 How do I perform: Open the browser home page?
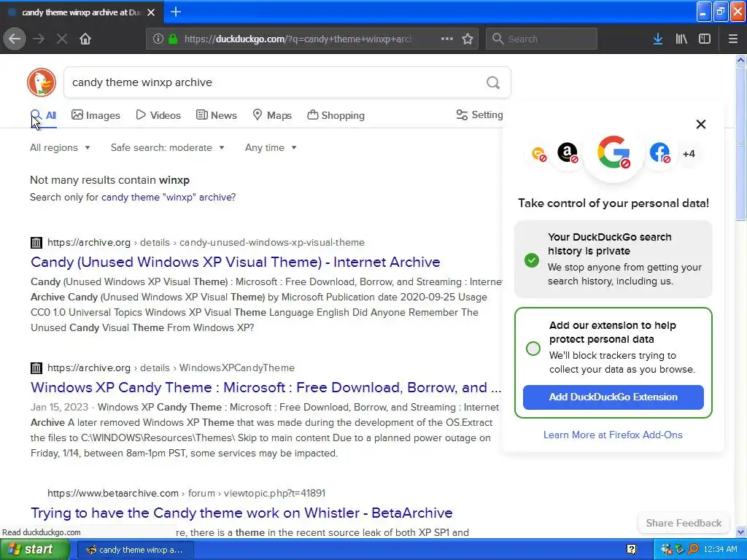(x=85, y=39)
